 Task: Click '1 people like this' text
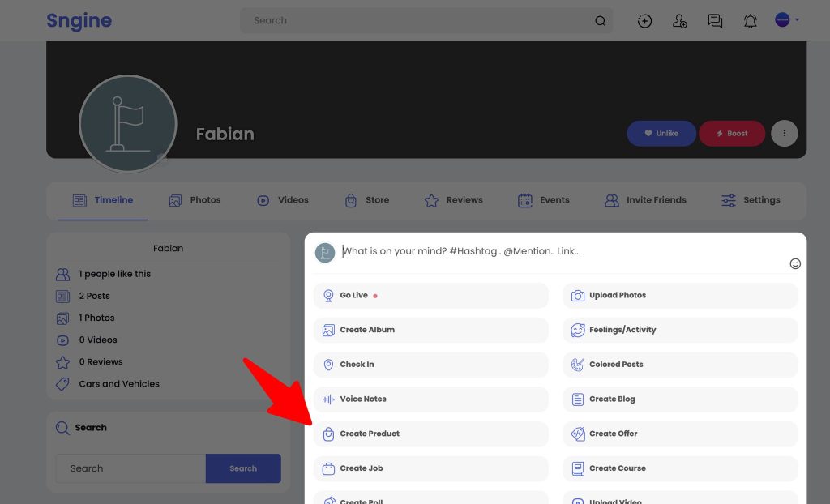point(115,274)
